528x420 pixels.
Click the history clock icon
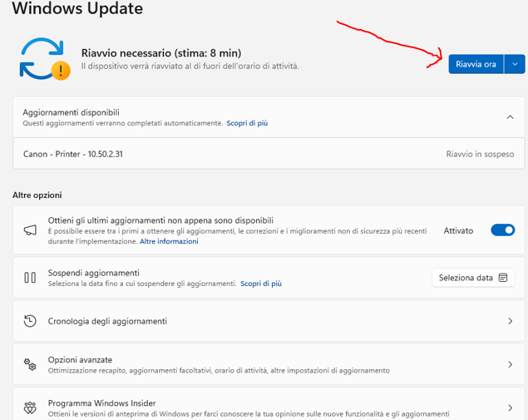pos(30,321)
